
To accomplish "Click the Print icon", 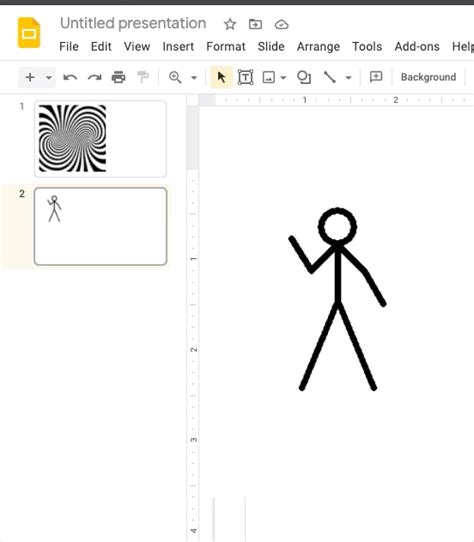I will coord(119,77).
